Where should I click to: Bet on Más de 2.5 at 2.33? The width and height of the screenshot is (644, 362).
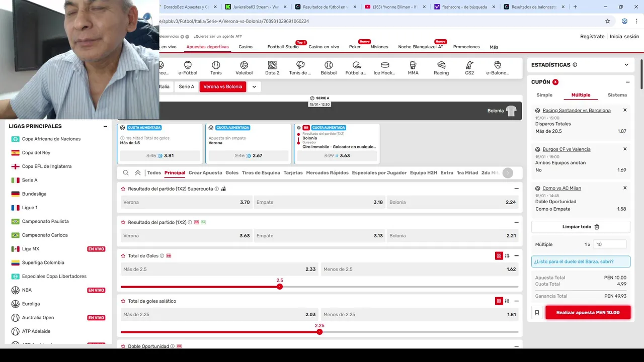coord(219,269)
